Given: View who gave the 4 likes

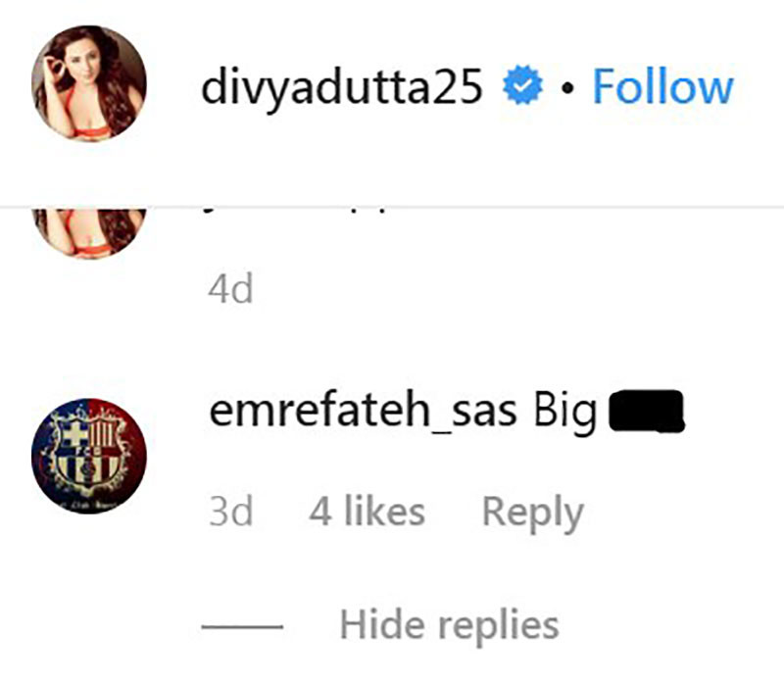Looking at the screenshot, I should tap(367, 512).
